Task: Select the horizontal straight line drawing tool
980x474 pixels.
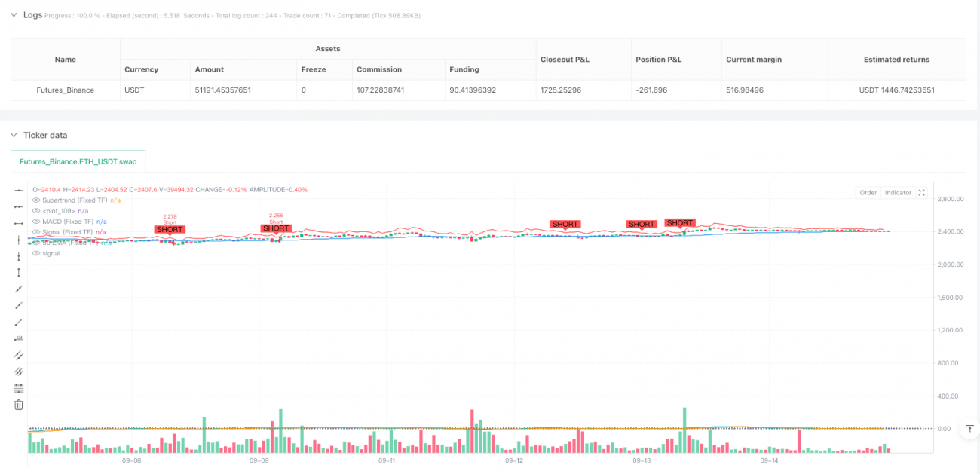Action: pyautogui.click(x=19, y=191)
